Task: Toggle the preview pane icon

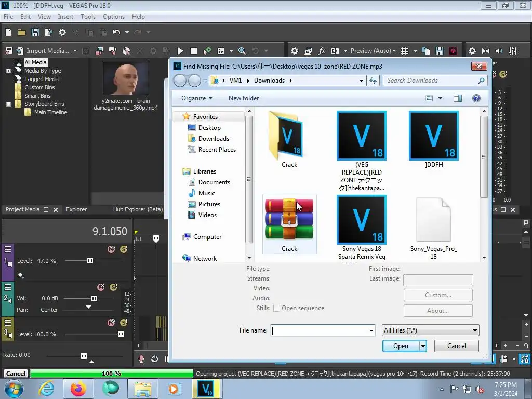Action: click(457, 98)
